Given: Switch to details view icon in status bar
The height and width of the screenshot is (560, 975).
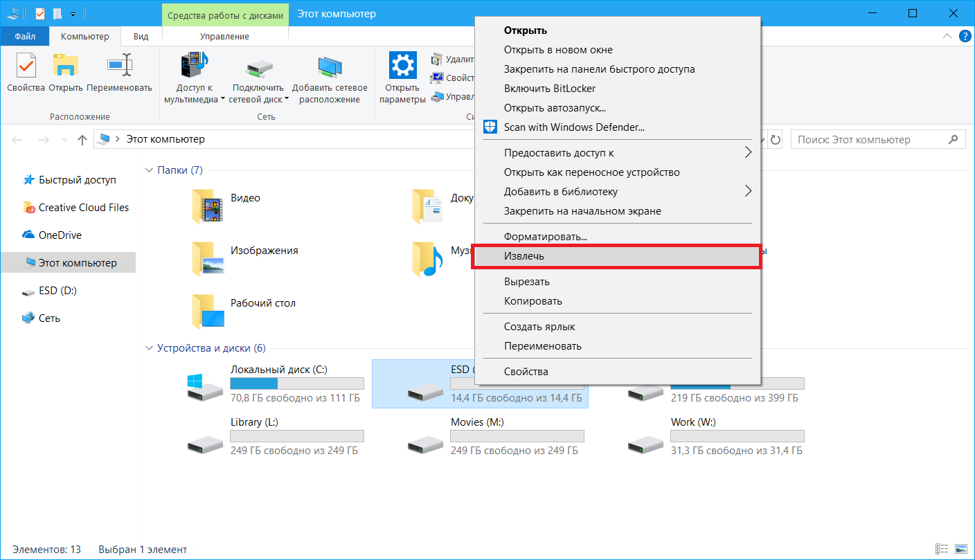Looking at the screenshot, I should [942, 549].
